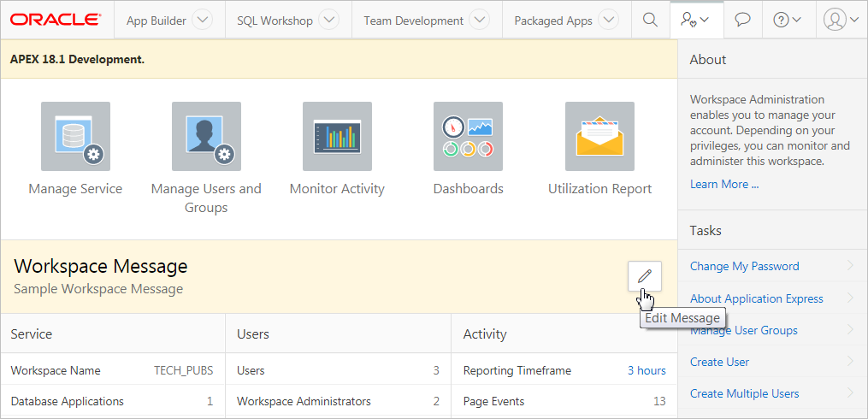
Task: Open the Utilization Report envelope icon
Action: pos(599,137)
